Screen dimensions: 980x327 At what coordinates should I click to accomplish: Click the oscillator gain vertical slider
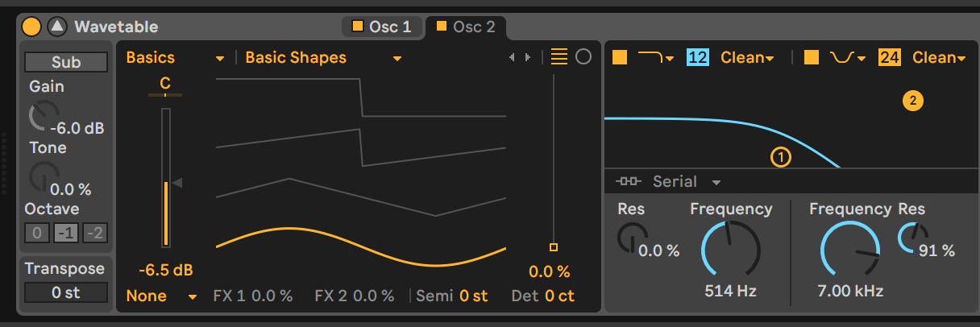coord(167,179)
